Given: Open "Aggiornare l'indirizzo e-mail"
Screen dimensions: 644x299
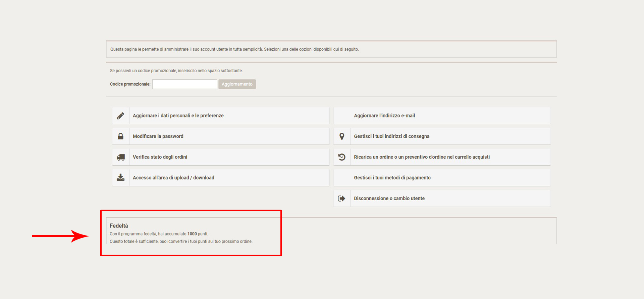Looking at the screenshot, I should (x=384, y=116).
